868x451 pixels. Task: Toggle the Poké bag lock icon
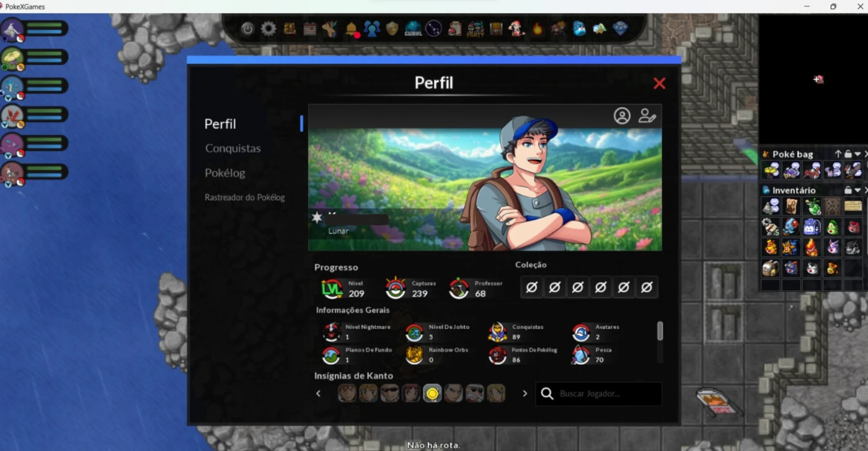pyautogui.click(x=848, y=154)
